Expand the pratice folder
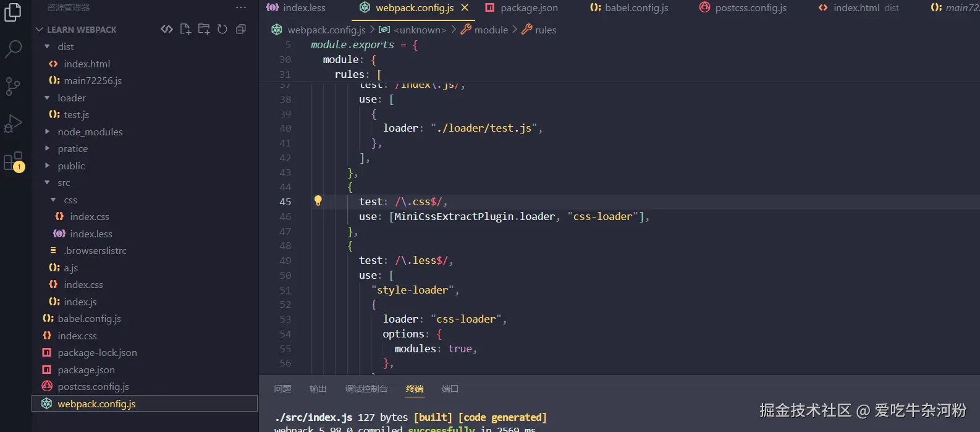Viewport: 980px width, 432px height. pyautogui.click(x=47, y=148)
